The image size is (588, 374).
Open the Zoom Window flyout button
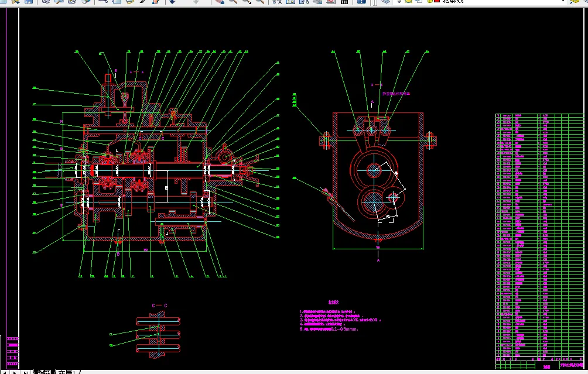pyautogui.click(x=246, y=2)
